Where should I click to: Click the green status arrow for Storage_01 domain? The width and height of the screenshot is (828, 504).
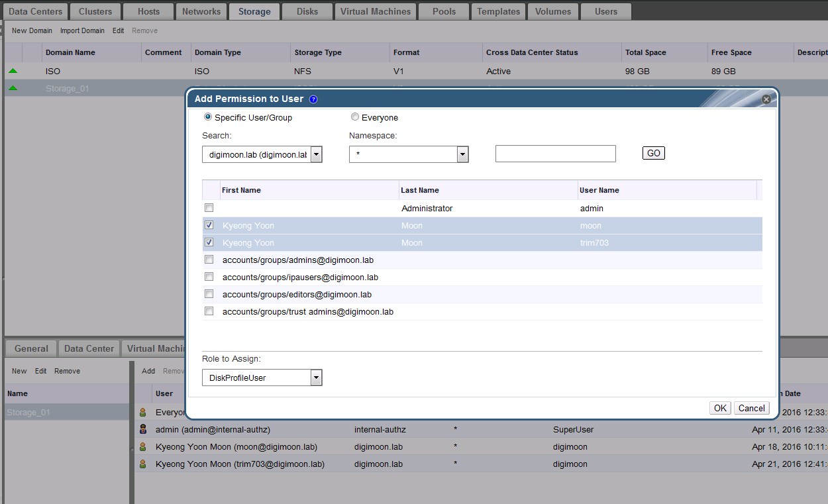[x=13, y=88]
